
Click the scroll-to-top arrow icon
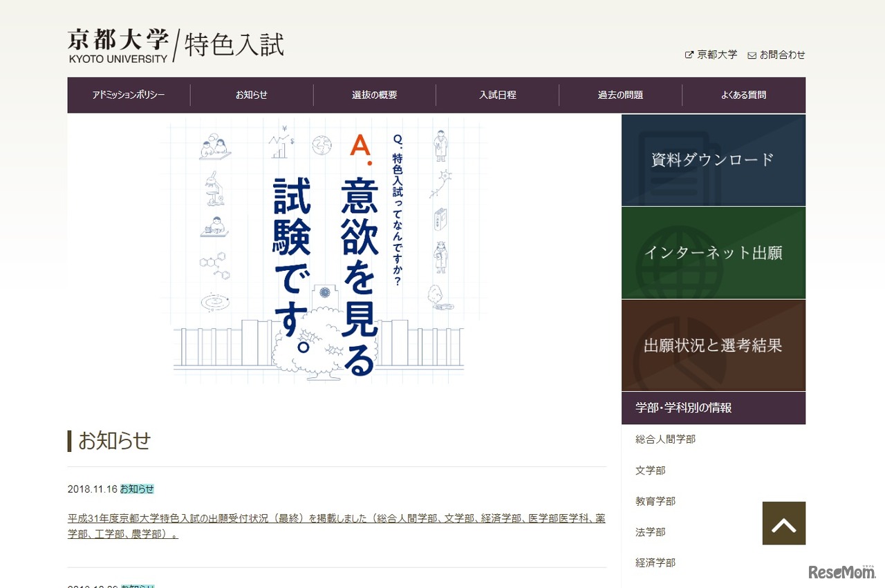[783, 524]
